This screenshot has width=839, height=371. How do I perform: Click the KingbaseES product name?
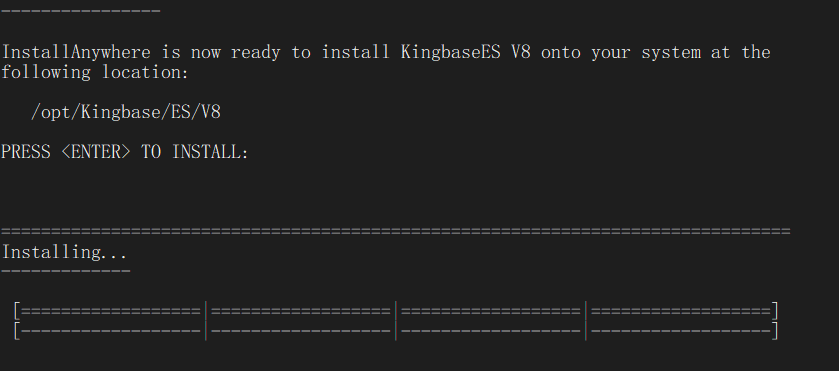coord(451,52)
